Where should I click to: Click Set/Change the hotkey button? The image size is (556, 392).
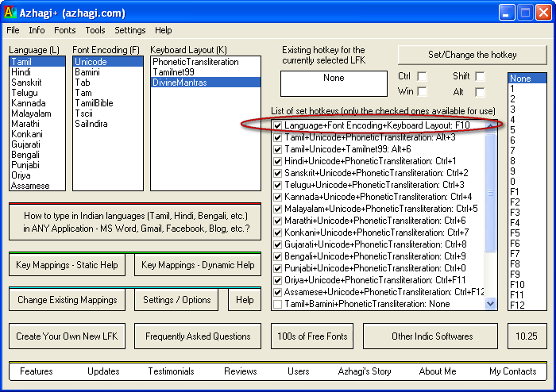coord(473,55)
